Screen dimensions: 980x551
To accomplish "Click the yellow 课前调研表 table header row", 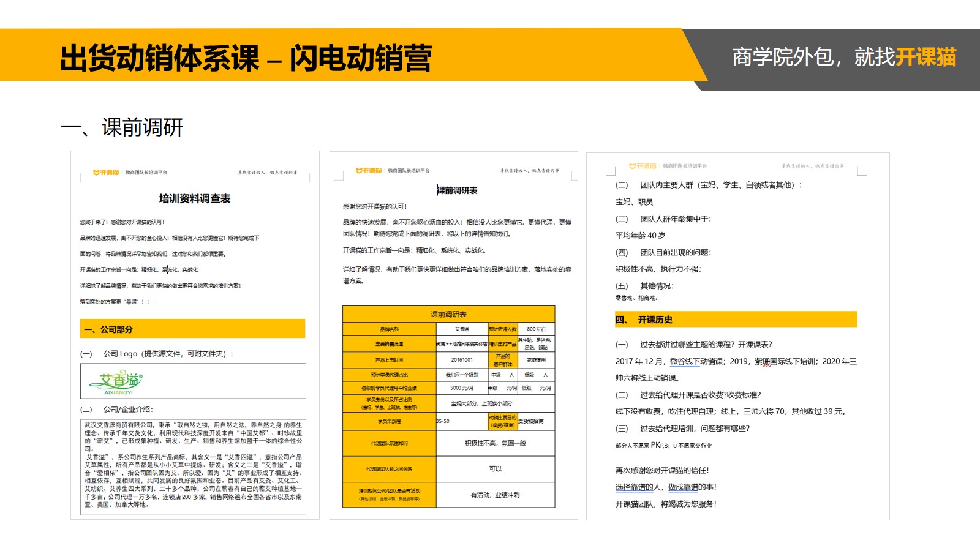I will pos(448,314).
